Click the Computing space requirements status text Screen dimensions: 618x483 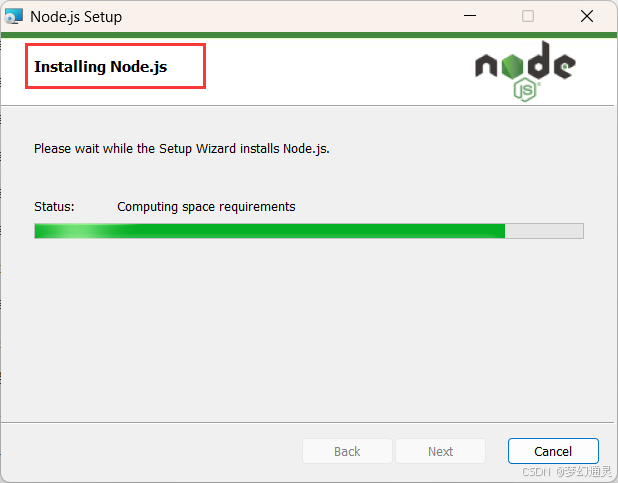(206, 207)
